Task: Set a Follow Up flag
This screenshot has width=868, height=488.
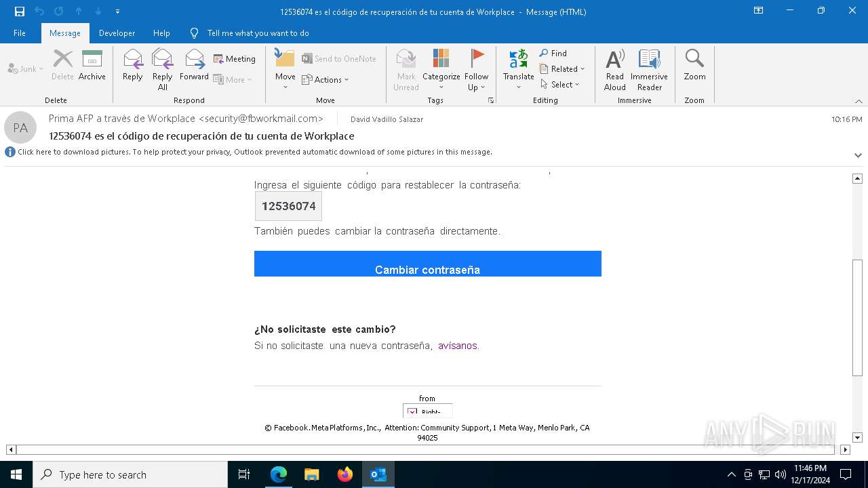Action: (477, 69)
